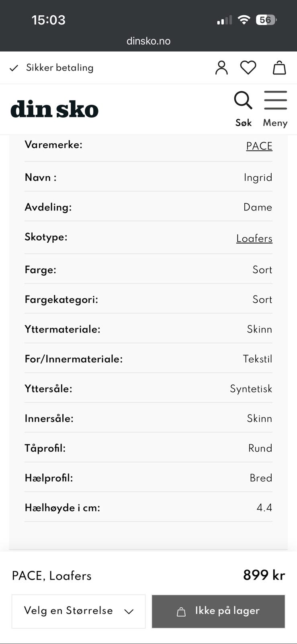This screenshot has width=297, height=644.
Task: Tap the dinsko.no address bar
Action: tap(148, 41)
